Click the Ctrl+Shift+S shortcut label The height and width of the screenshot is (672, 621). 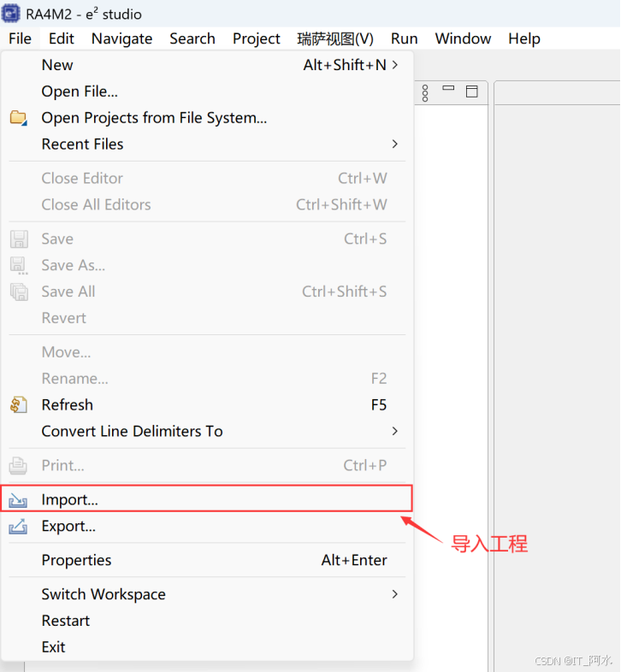point(344,292)
